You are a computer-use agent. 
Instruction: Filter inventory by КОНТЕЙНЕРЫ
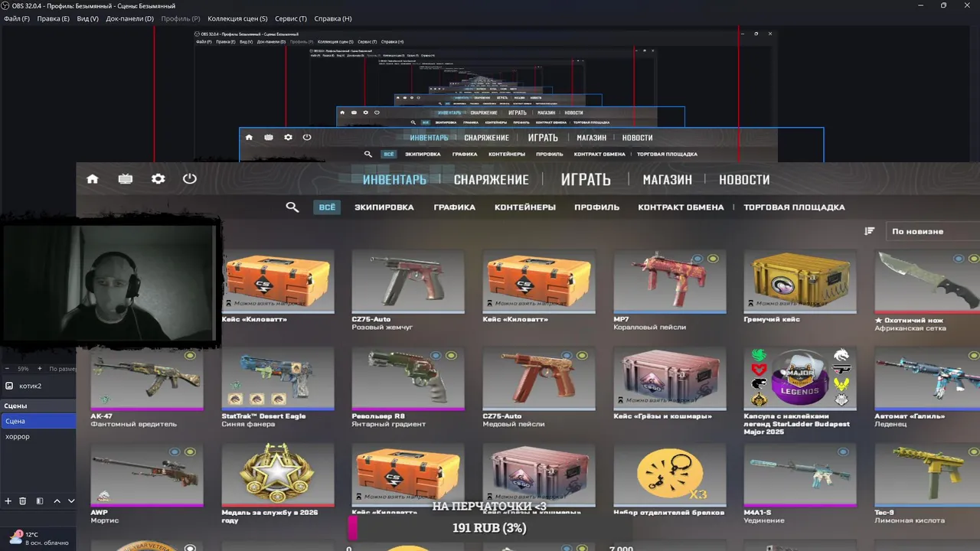point(525,207)
